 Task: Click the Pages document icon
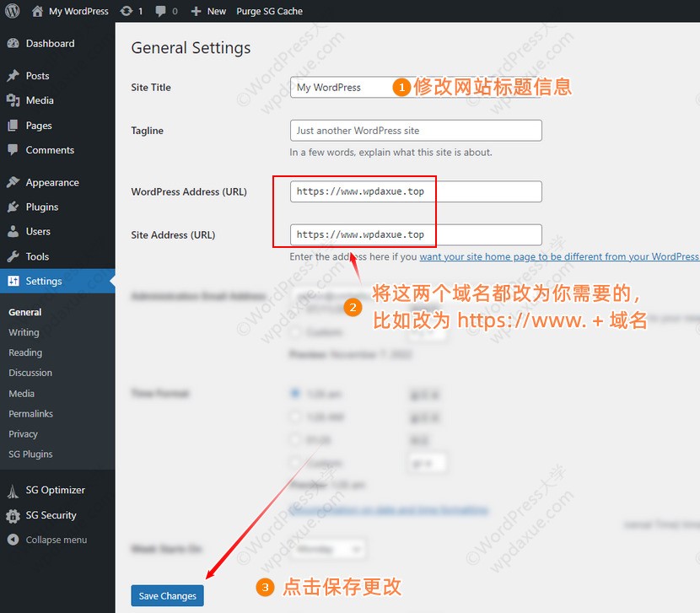click(x=13, y=126)
